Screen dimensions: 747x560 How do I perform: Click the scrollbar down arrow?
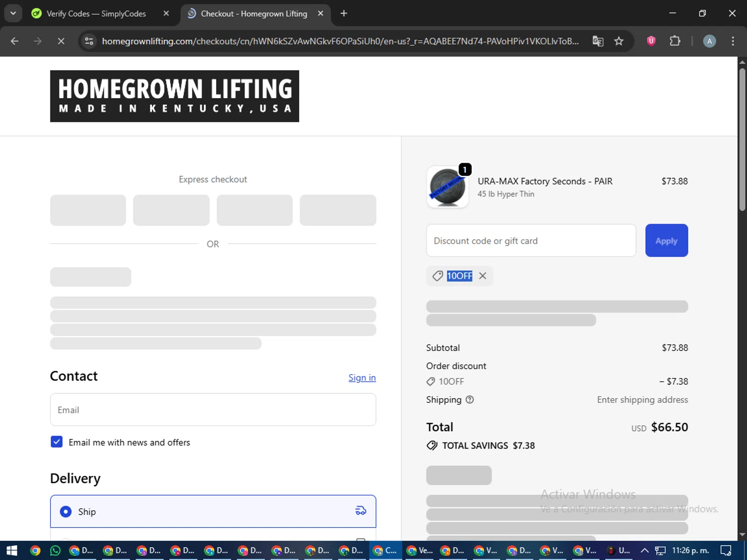[742, 535]
